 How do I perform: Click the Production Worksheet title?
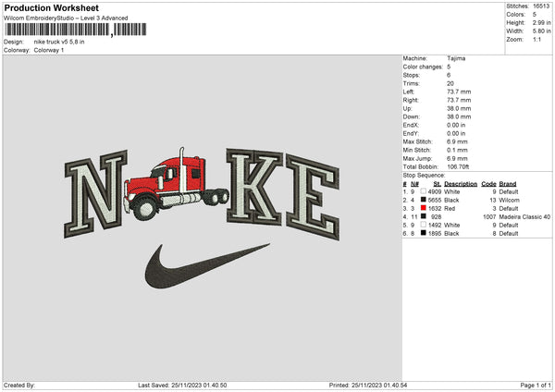pyautogui.click(x=51, y=7)
